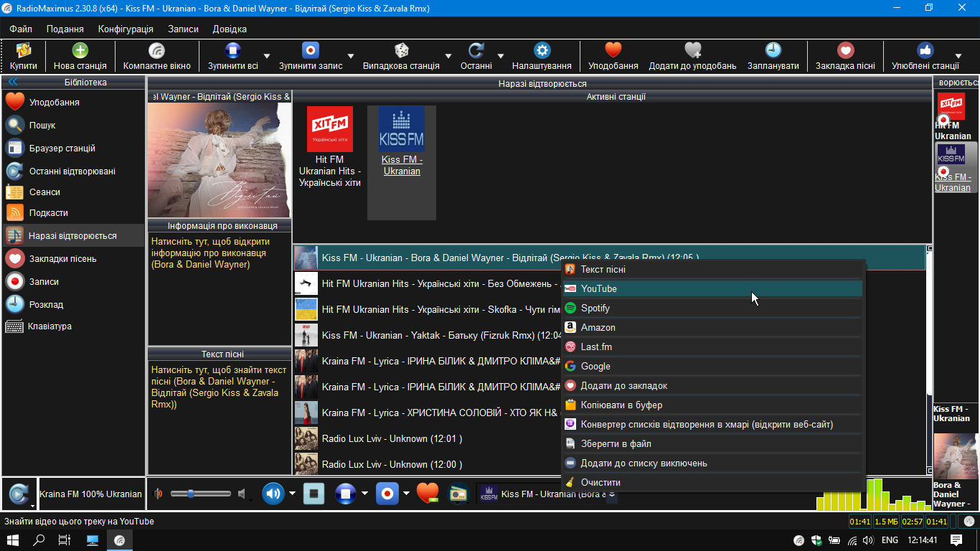
Task: Open the Довідка menu
Action: coord(230,29)
